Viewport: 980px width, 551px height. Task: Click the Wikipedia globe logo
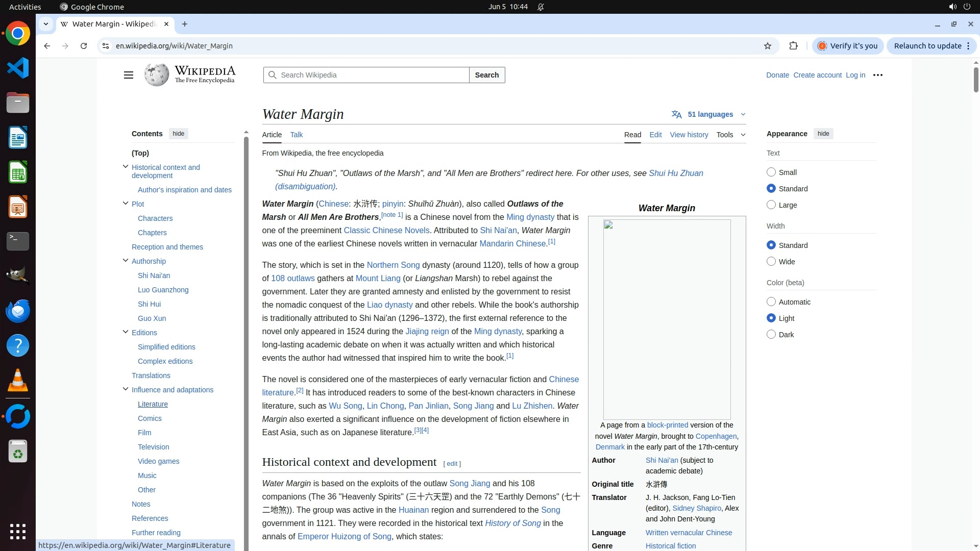(156, 75)
